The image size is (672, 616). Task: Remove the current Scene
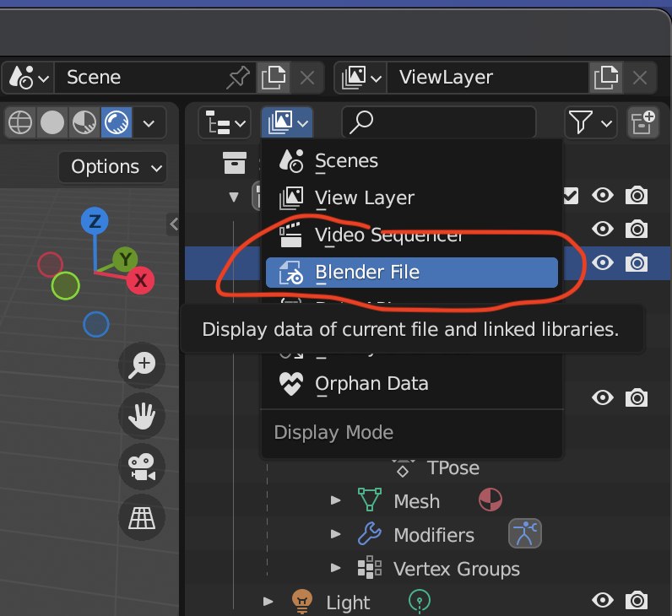[x=306, y=78]
